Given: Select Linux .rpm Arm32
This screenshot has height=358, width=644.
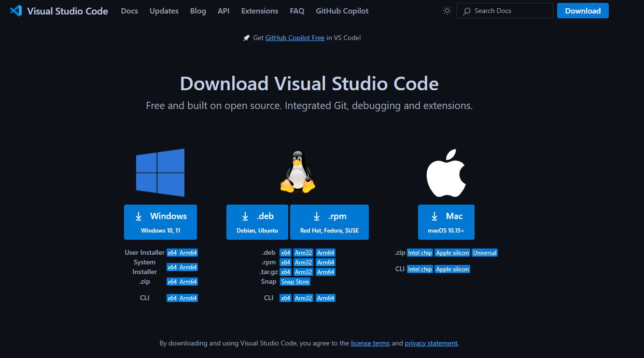Looking at the screenshot, I should tap(304, 262).
